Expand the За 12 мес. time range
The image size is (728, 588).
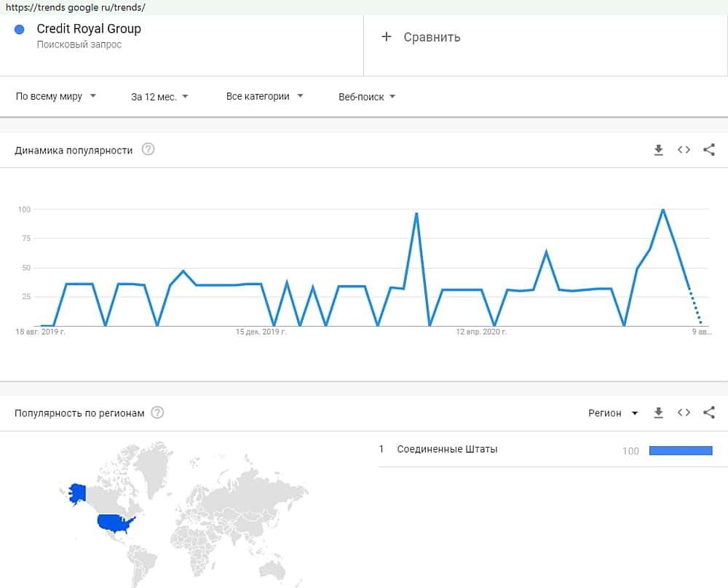point(159,96)
